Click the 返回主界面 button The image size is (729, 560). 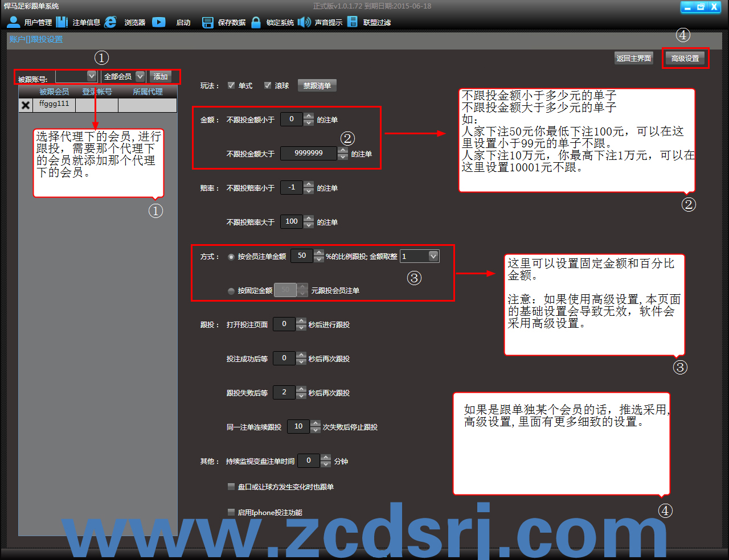[x=634, y=58]
